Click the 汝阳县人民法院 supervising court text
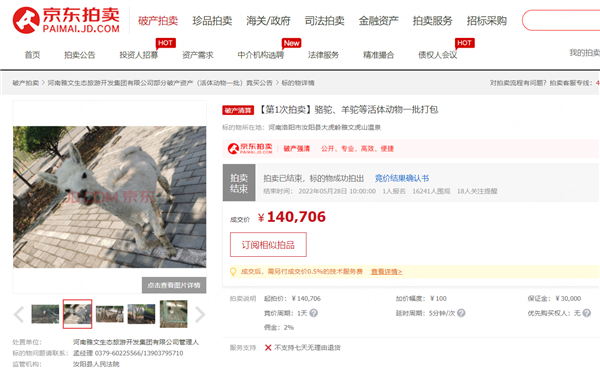 [x=96, y=364]
